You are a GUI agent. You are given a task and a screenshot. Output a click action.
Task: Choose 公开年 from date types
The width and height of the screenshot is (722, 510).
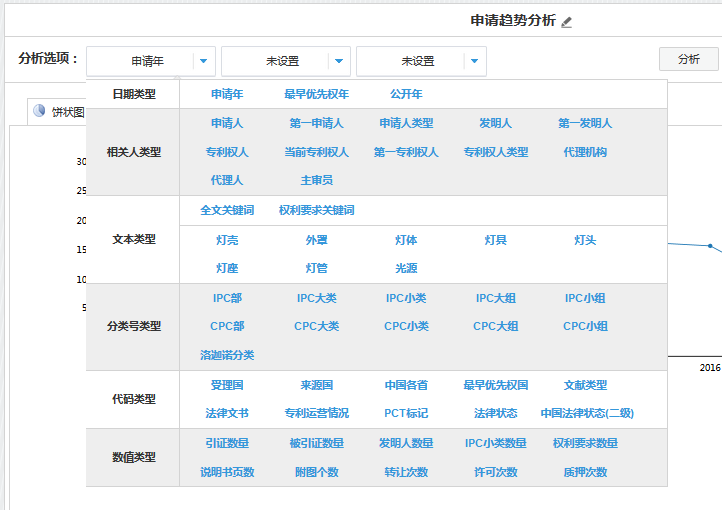pos(406,95)
